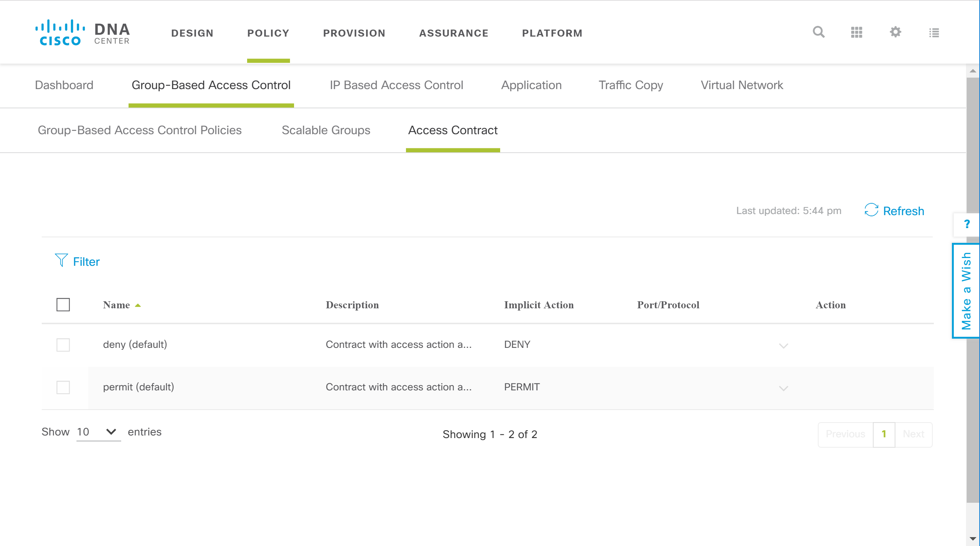
Task: Click the filter icon to filter entries
Action: pyautogui.click(x=60, y=261)
